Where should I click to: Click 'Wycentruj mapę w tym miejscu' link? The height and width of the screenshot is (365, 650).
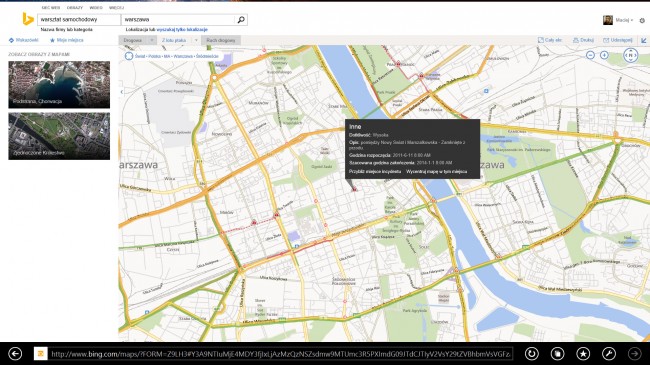(437, 171)
